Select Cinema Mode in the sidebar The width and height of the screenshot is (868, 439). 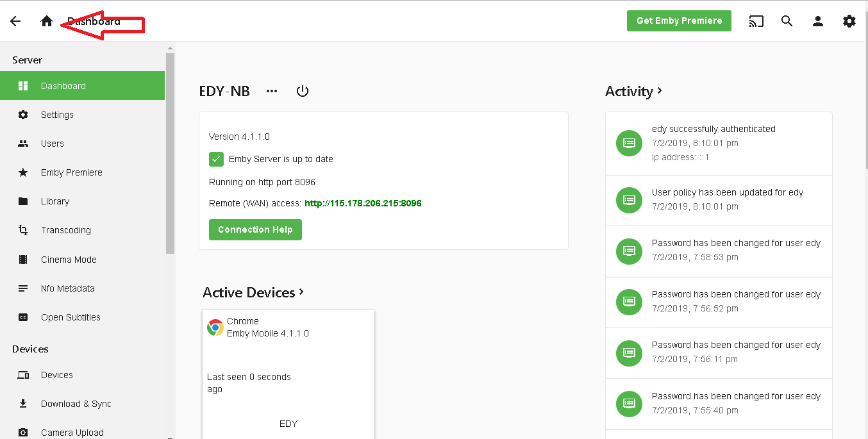tap(82, 260)
